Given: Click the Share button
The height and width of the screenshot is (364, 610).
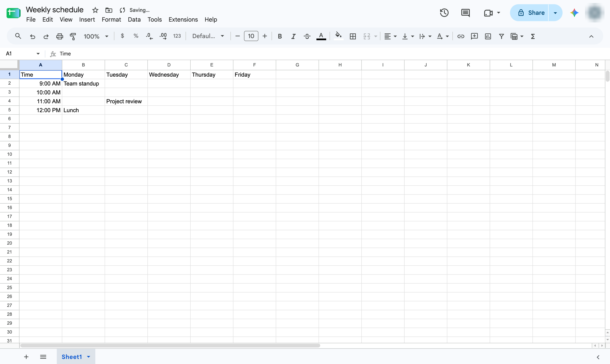Looking at the screenshot, I should (x=529, y=13).
